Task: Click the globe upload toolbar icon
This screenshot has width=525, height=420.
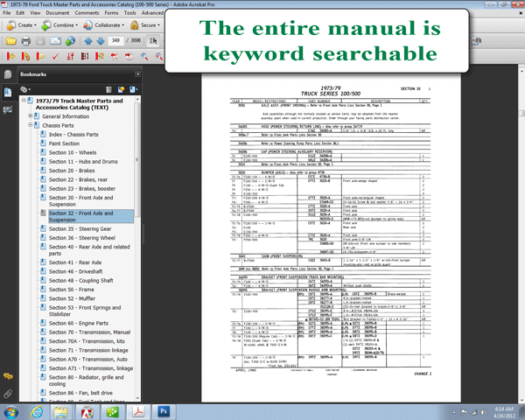Action: [x=70, y=41]
